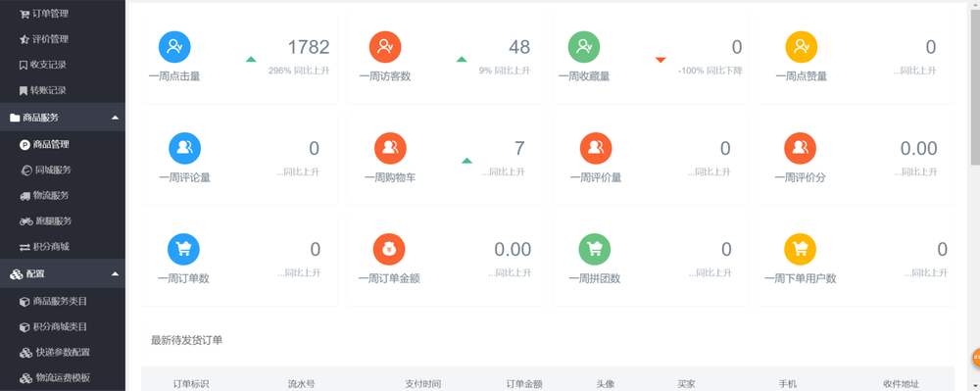The height and width of the screenshot is (391, 980).
Task: Click the box icon beside 商品服务类目
Action: (24, 302)
